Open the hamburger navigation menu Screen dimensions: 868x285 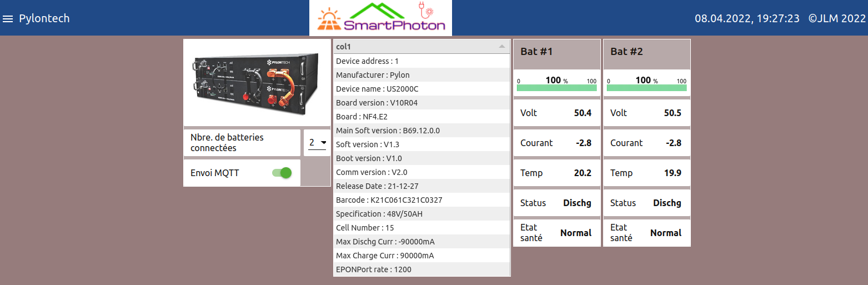click(8, 19)
